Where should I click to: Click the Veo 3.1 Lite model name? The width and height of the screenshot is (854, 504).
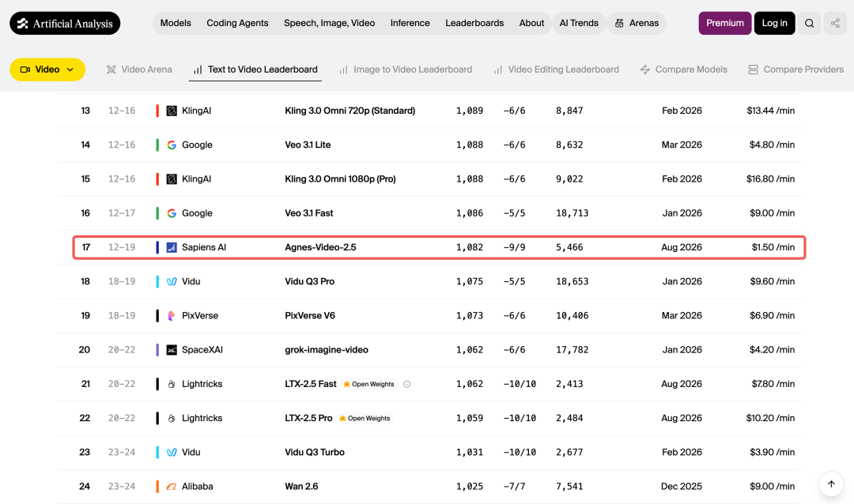[308, 145]
